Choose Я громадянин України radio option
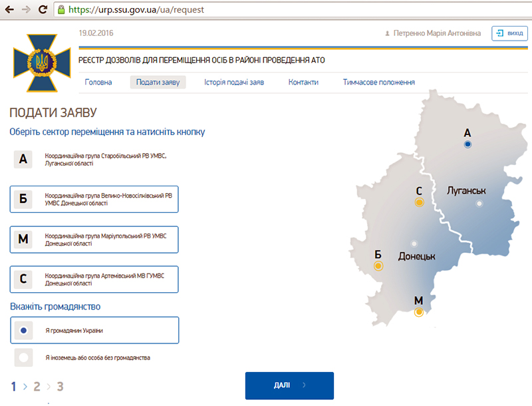Image resolution: width=532 pixels, height=406 pixels. pyautogui.click(x=94, y=330)
